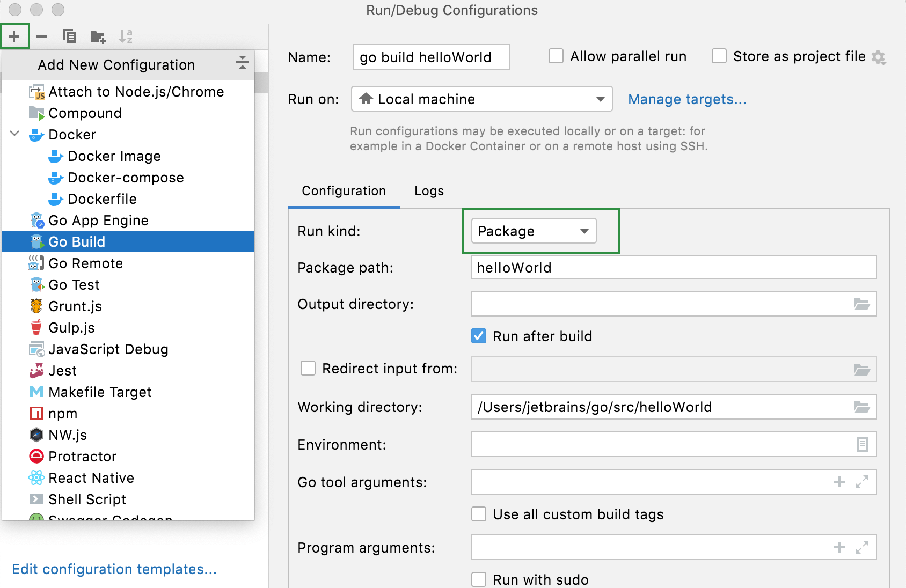This screenshot has height=588, width=906.
Task: Browse for an Output directory
Action: point(861,304)
